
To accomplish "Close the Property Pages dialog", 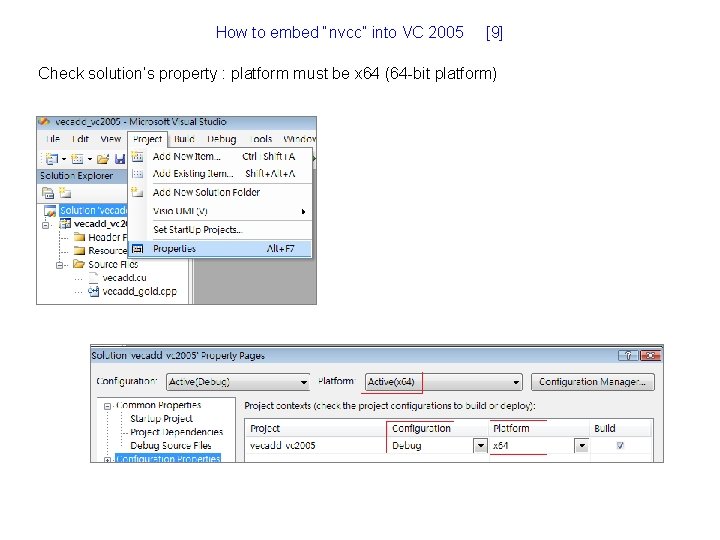I will (x=650, y=355).
